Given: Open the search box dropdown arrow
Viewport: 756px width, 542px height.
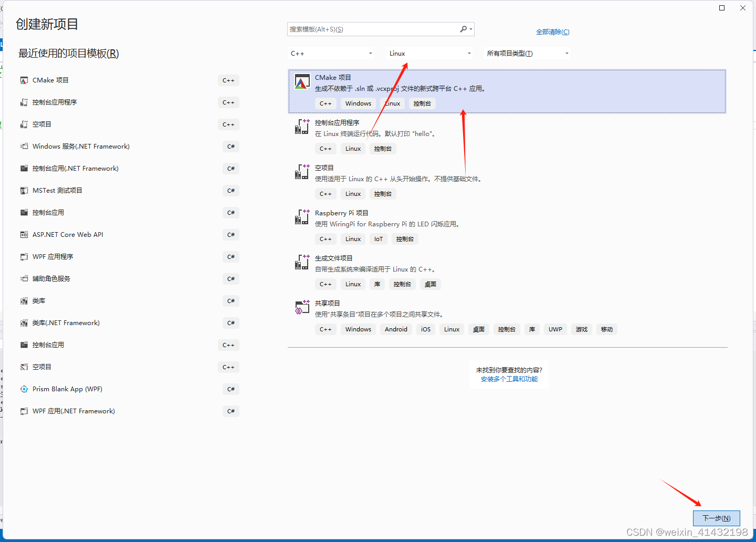Looking at the screenshot, I should (x=471, y=29).
